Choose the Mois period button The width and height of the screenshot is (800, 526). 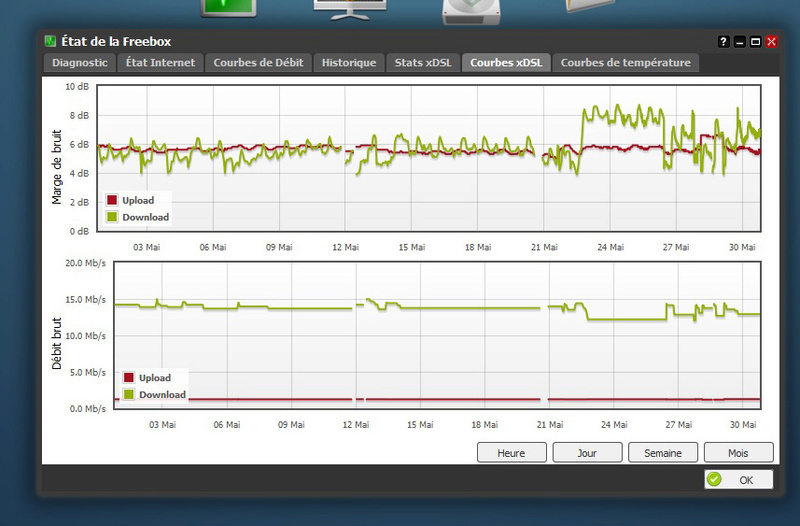[x=738, y=453]
